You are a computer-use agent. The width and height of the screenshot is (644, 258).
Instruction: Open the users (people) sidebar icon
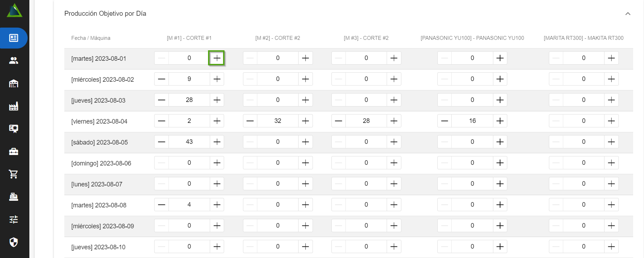click(x=14, y=61)
